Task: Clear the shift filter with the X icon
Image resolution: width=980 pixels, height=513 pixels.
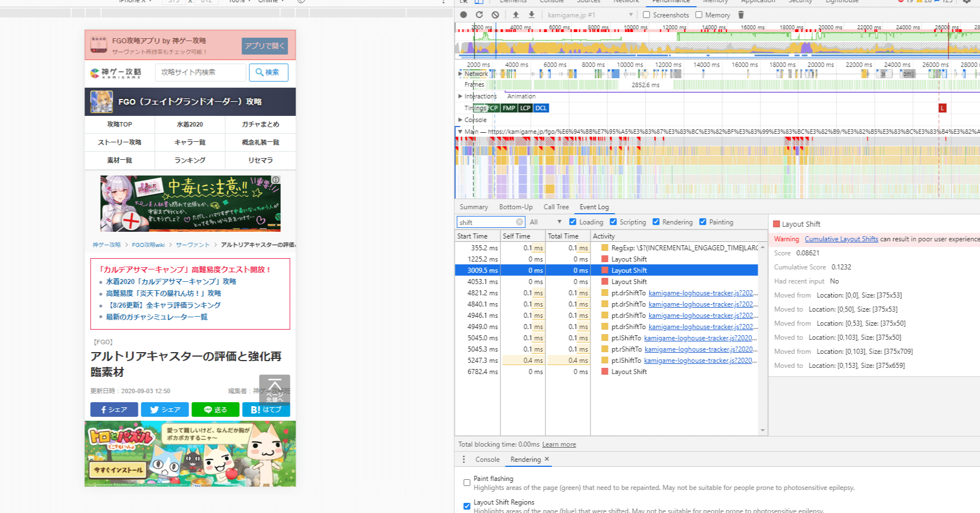Action: pyautogui.click(x=520, y=222)
